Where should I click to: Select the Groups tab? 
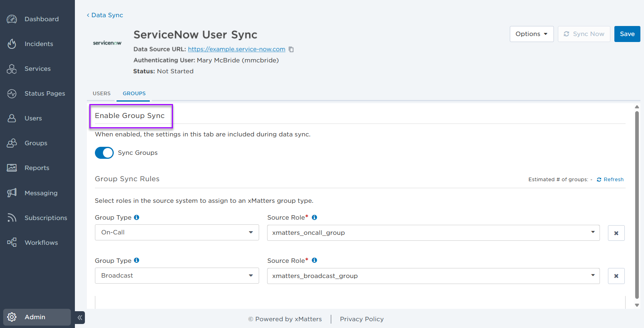(134, 94)
